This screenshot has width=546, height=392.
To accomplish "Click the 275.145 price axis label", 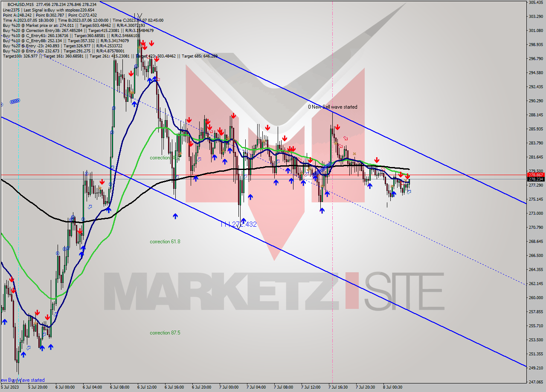I will pos(536,199).
